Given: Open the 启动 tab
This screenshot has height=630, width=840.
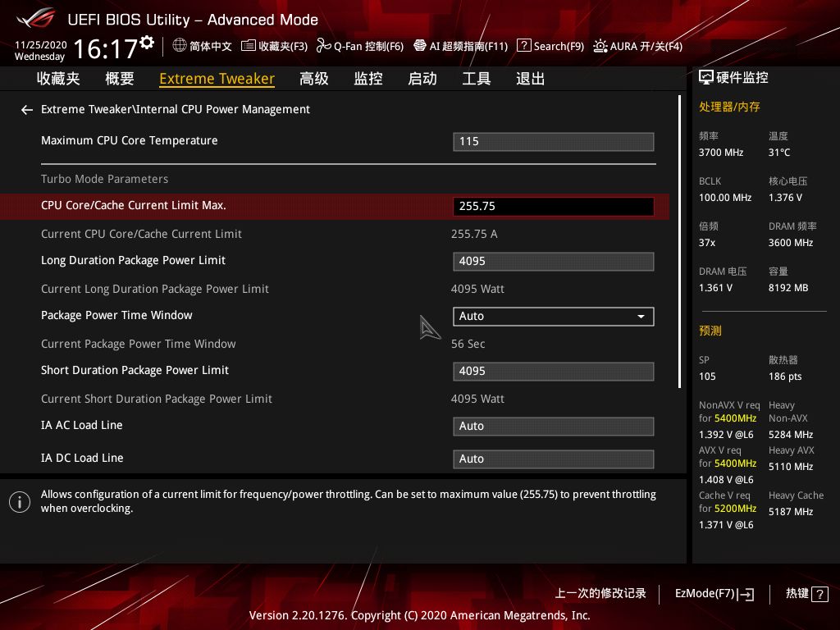Looking at the screenshot, I should pyautogui.click(x=422, y=79).
